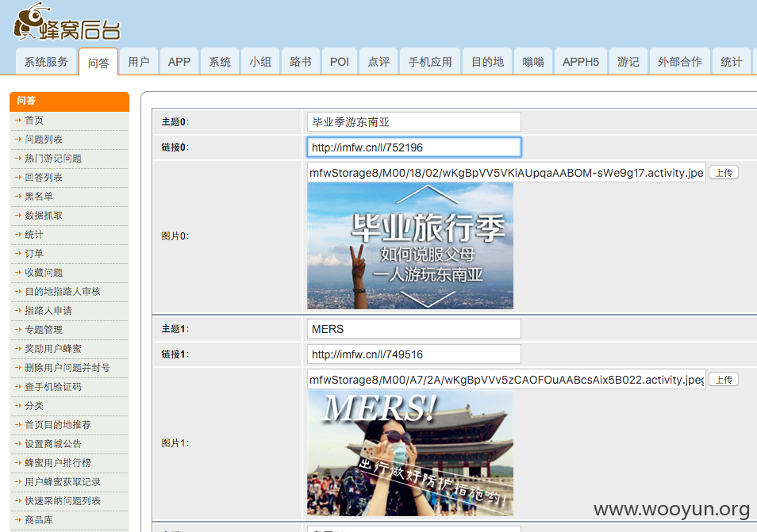Focus the 链接1 URL field
Image resolution: width=757 pixels, height=532 pixels.
(x=413, y=354)
